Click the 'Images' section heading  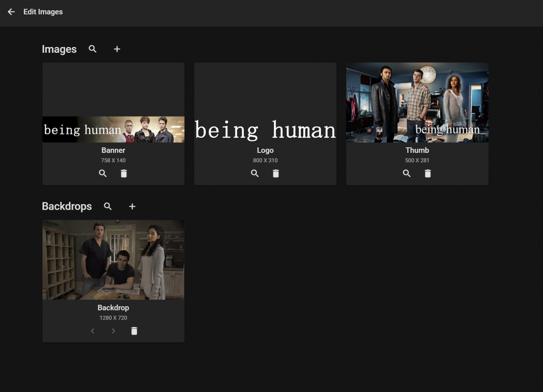[59, 49]
